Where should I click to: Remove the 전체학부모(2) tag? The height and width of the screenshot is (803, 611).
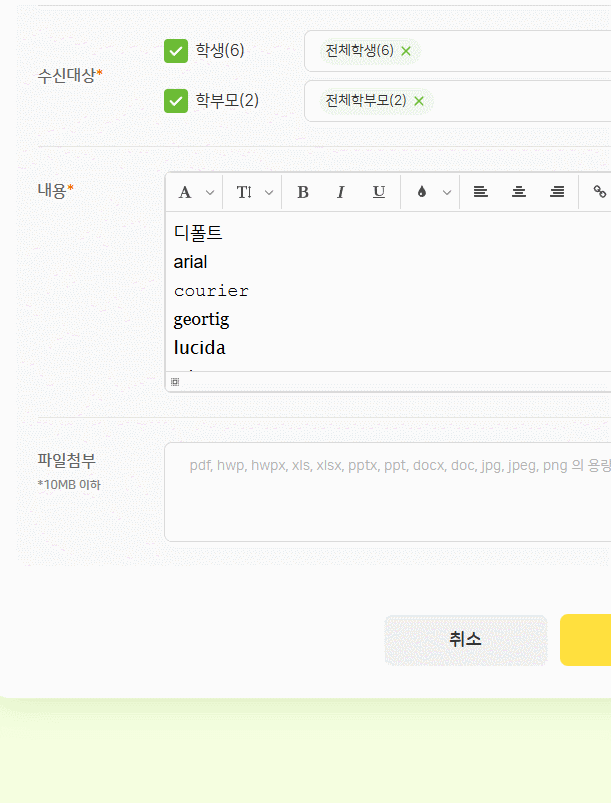point(419,101)
